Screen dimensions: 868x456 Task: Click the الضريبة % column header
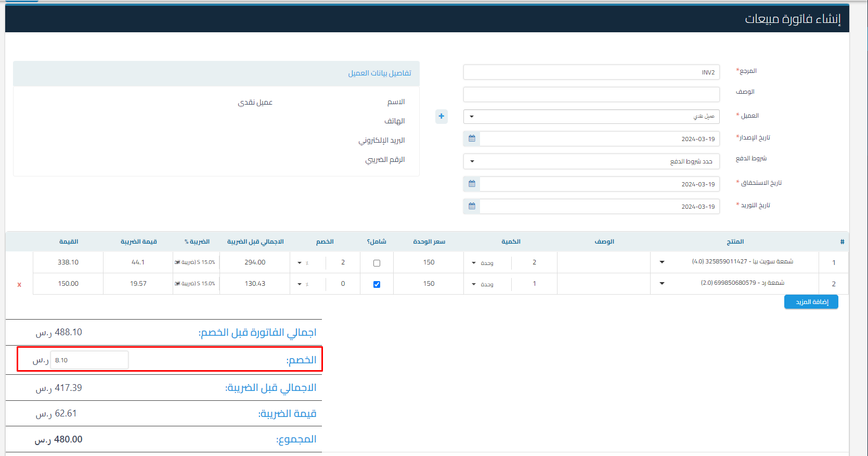tap(197, 242)
